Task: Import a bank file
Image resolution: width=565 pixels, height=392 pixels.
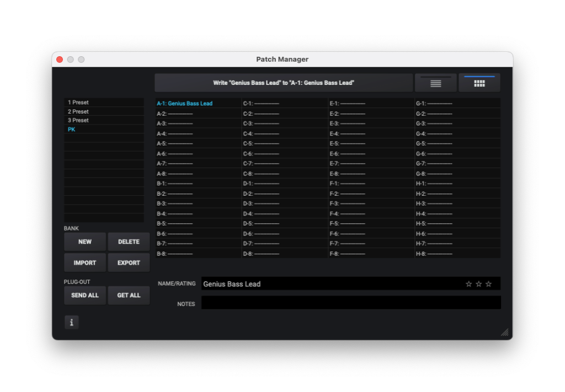Action: pyautogui.click(x=85, y=263)
